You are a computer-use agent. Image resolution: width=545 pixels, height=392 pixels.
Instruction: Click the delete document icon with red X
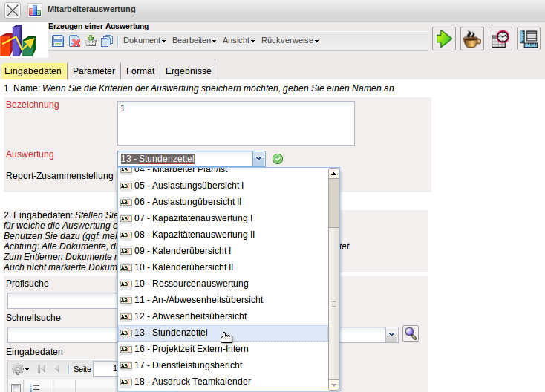tap(74, 41)
